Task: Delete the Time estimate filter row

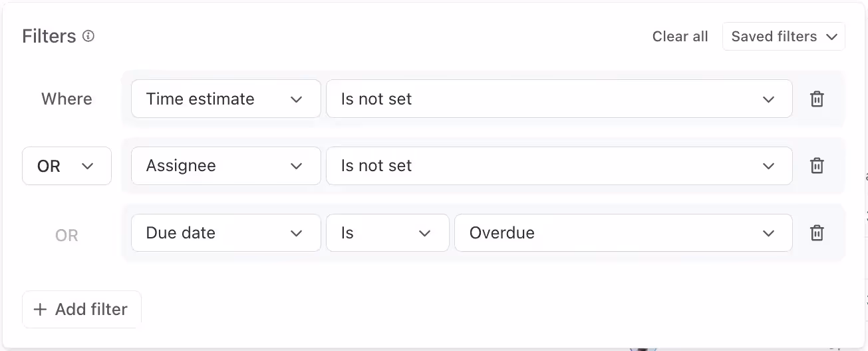Action: coord(817,99)
